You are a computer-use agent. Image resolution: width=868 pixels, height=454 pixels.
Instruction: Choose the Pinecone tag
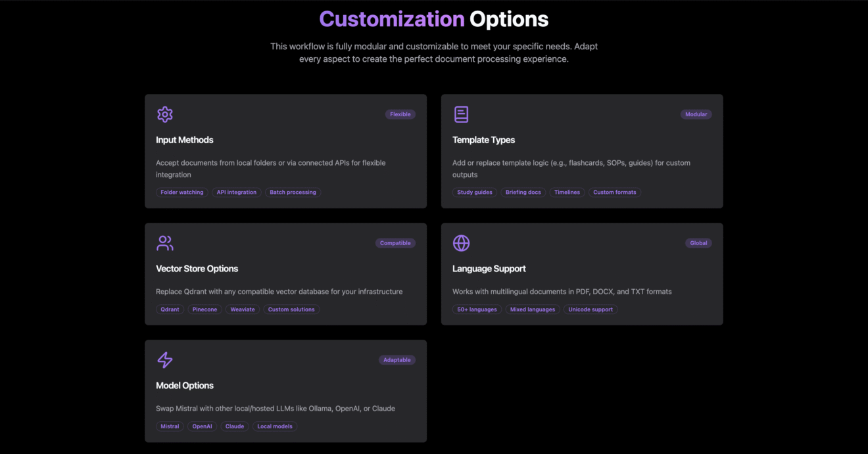205,309
